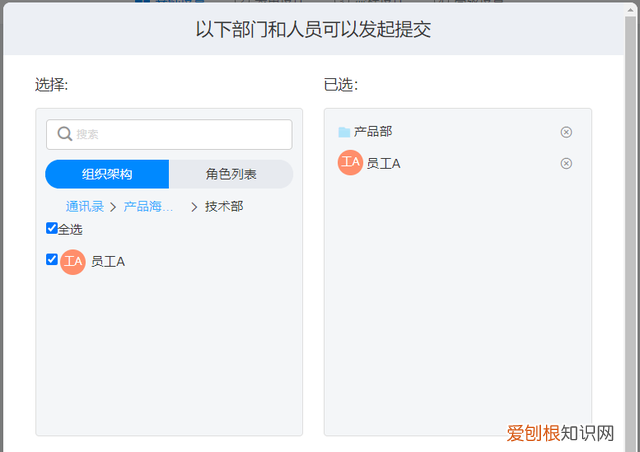Image resolution: width=640 pixels, height=452 pixels.
Task: Go to 通讯录 breadcrumb
Action: [85, 206]
